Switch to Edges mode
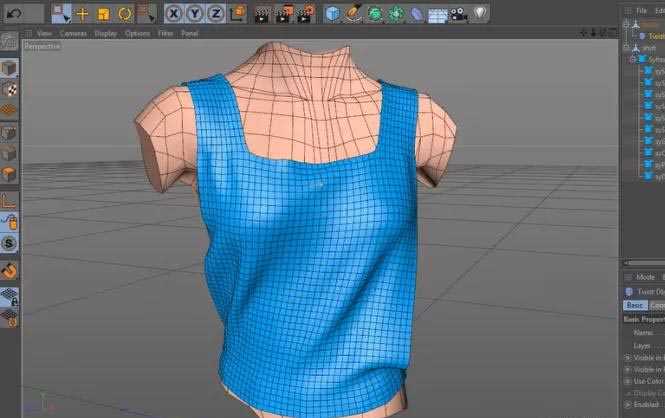 (9, 153)
